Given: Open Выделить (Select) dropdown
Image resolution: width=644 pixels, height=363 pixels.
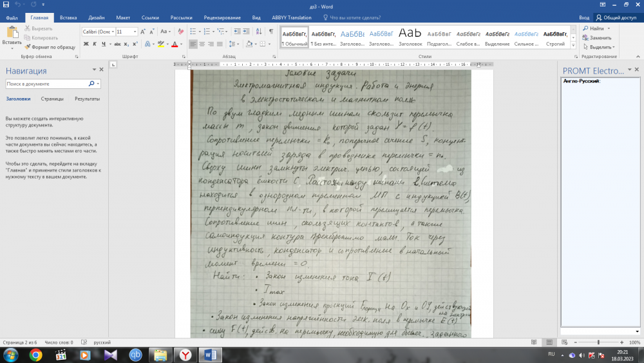Looking at the screenshot, I should pos(599,47).
